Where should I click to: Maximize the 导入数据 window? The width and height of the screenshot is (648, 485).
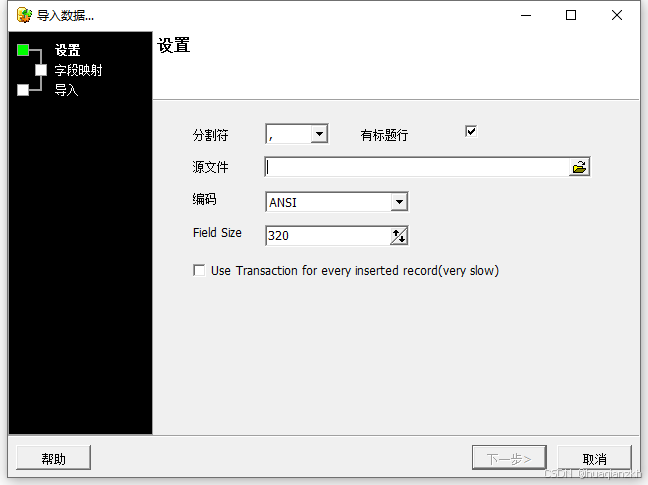click(571, 15)
